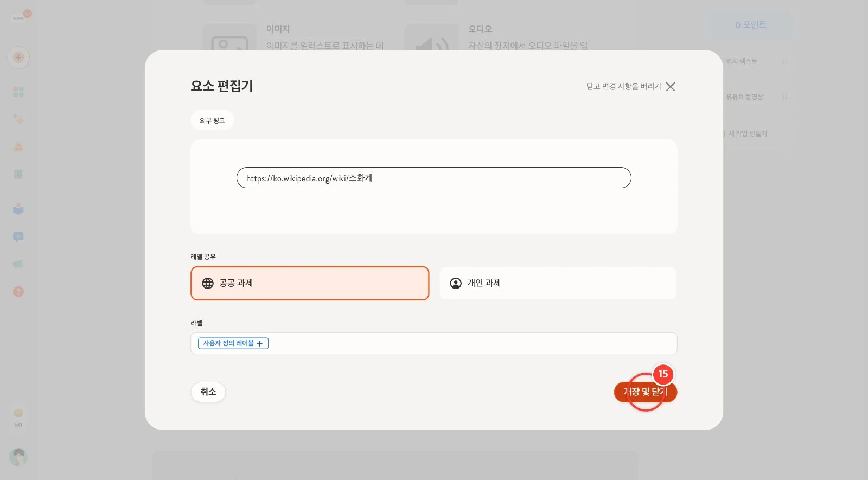Click the person icon on 개인 과제
Viewport: 868px width, 480px height.
[x=456, y=283]
